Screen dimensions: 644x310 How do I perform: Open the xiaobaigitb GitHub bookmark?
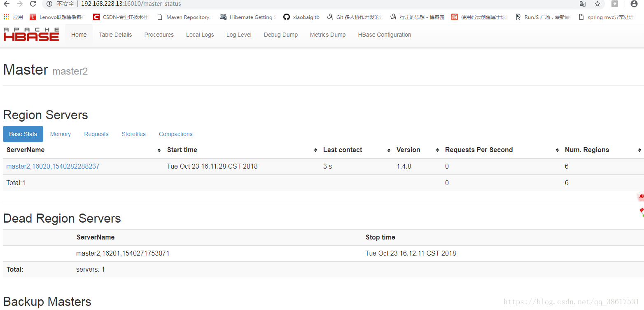(x=301, y=17)
